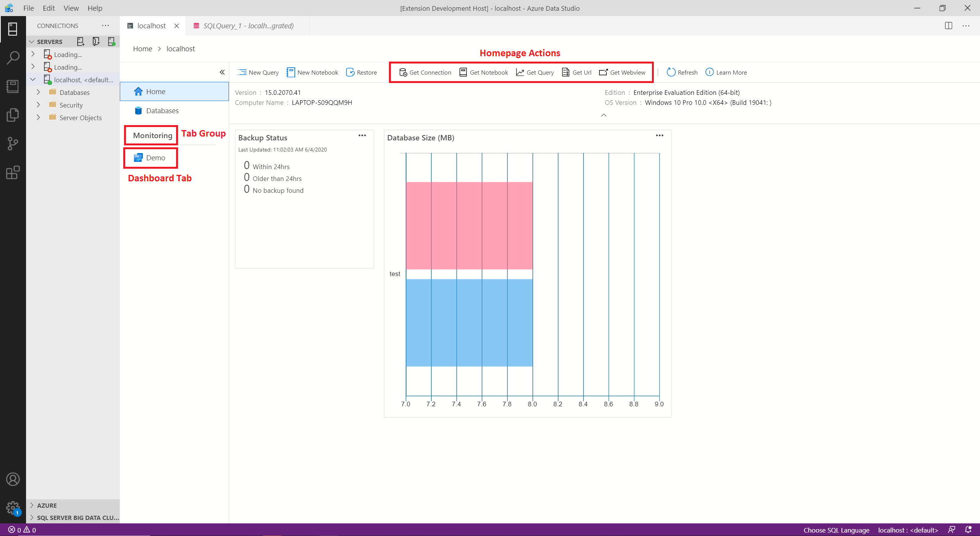The height and width of the screenshot is (536, 980).
Task: Close the localhost editor tab
Action: point(176,26)
